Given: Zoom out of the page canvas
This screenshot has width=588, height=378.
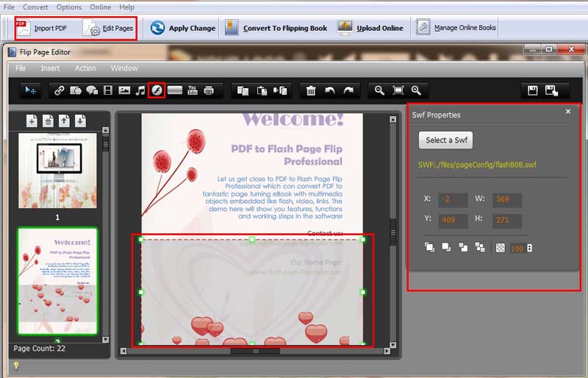Looking at the screenshot, I should 379,90.
